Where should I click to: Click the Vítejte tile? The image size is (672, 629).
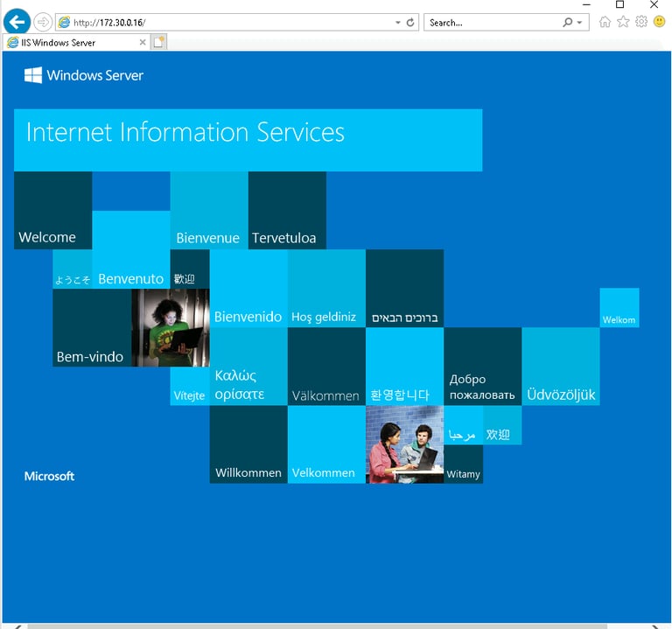[x=190, y=386]
